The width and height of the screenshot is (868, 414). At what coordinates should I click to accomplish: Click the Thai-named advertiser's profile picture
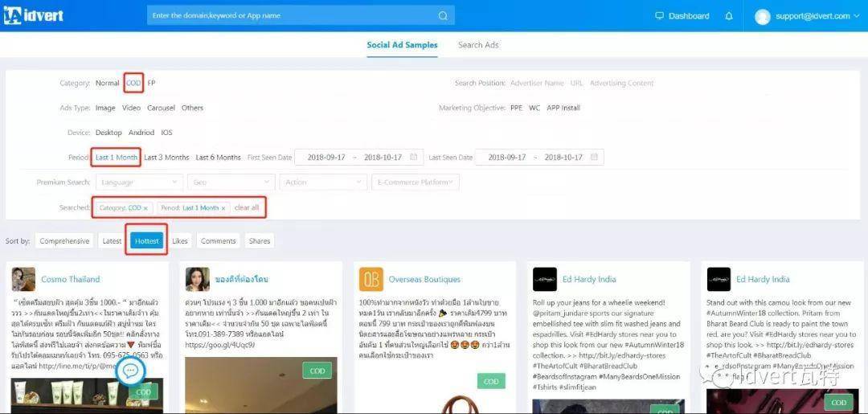(197, 279)
